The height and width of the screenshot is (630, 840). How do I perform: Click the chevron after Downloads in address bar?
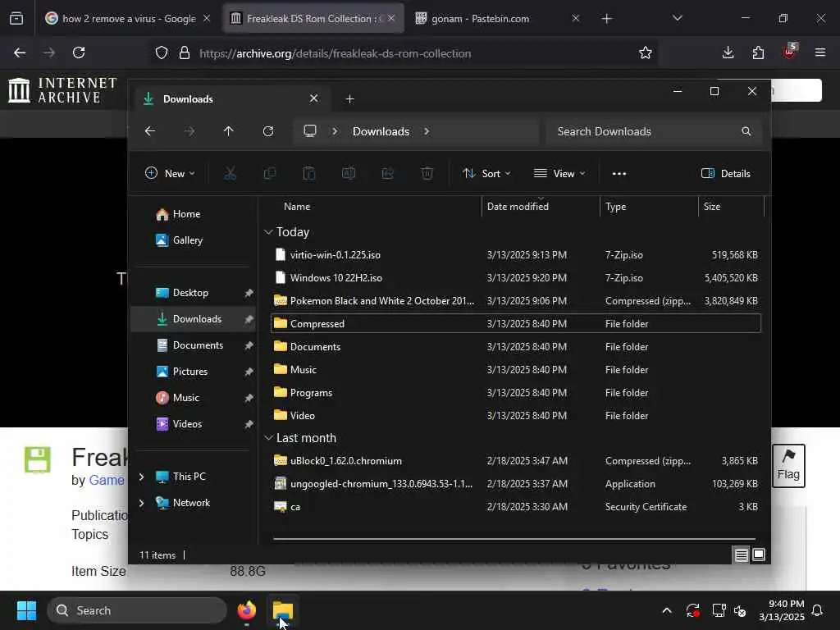(x=427, y=131)
